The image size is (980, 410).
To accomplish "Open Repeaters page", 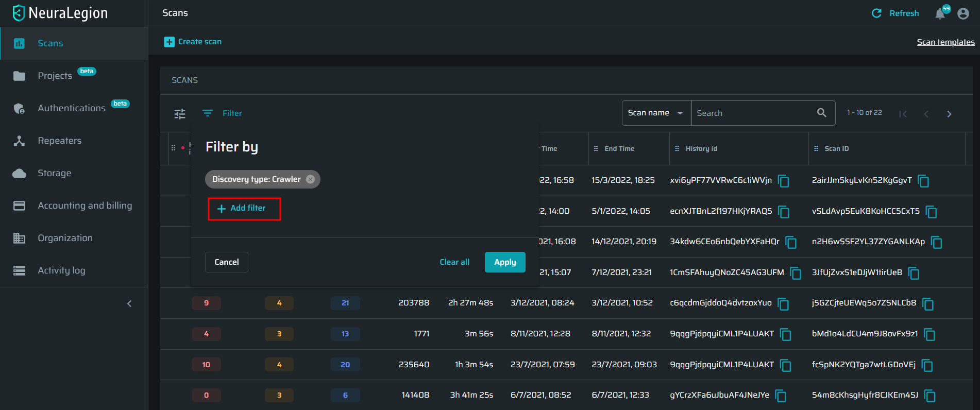I will [74, 141].
